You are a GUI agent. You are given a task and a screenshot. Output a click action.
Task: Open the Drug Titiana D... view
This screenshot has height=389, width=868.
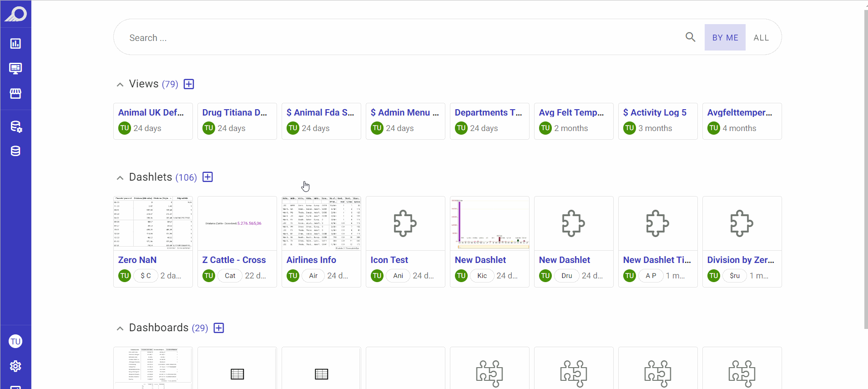pyautogui.click(x=237, y=121)
